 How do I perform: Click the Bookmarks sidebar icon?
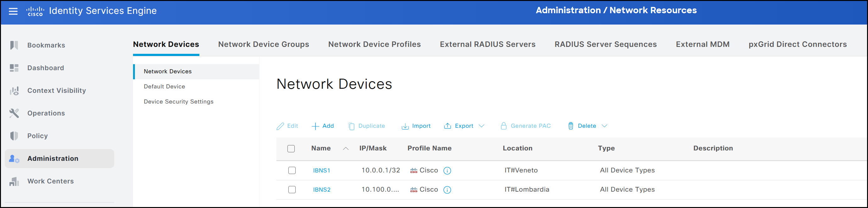14,45
